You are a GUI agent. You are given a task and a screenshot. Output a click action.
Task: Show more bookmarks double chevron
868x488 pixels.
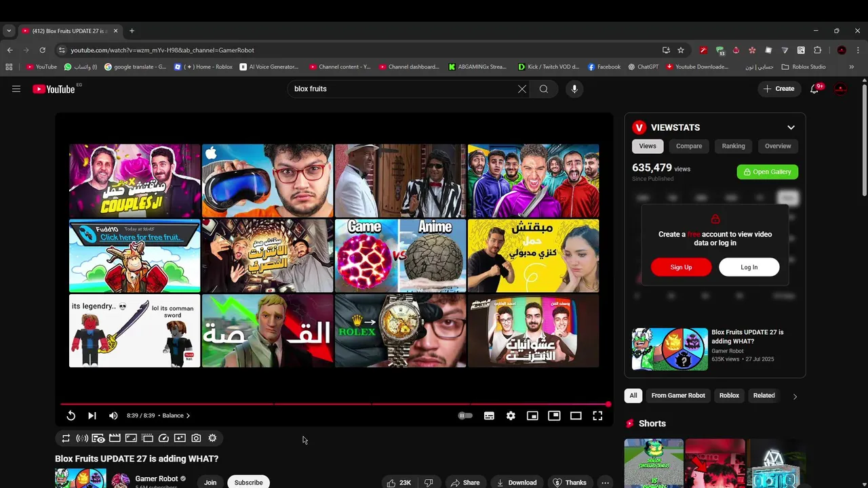[851, 67]
